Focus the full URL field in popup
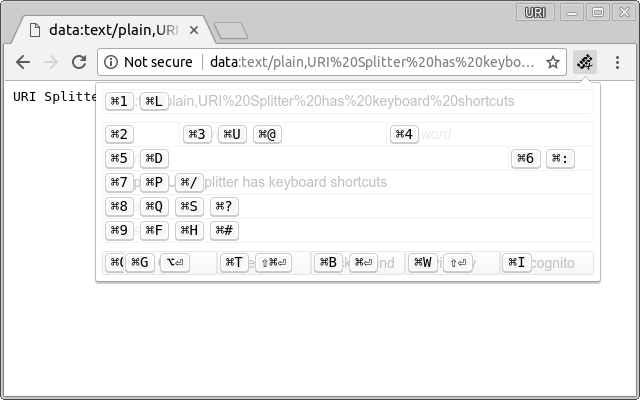Viewport: 640px width, 400px height. point(348,101)
